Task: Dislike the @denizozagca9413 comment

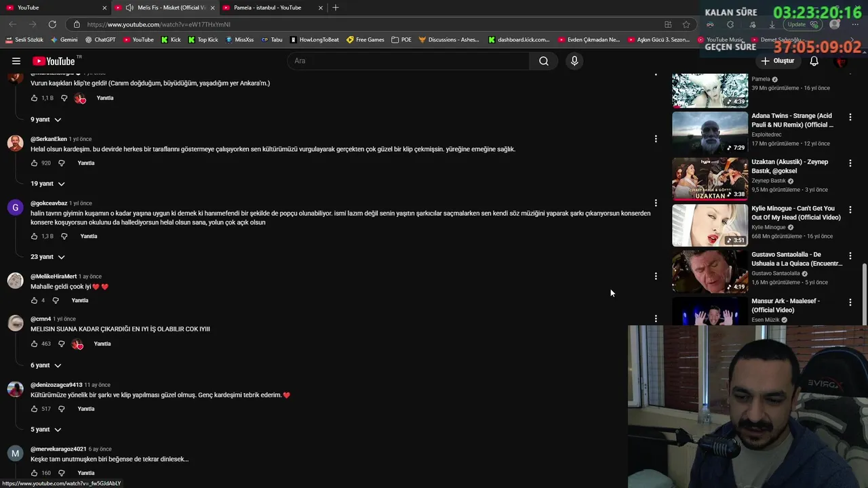Action: 61,409
